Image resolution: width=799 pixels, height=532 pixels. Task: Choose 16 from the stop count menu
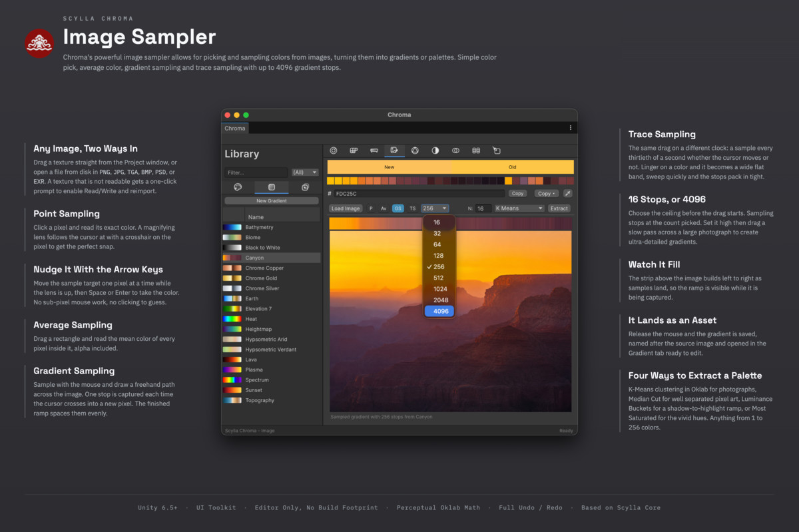coord(439,222)
